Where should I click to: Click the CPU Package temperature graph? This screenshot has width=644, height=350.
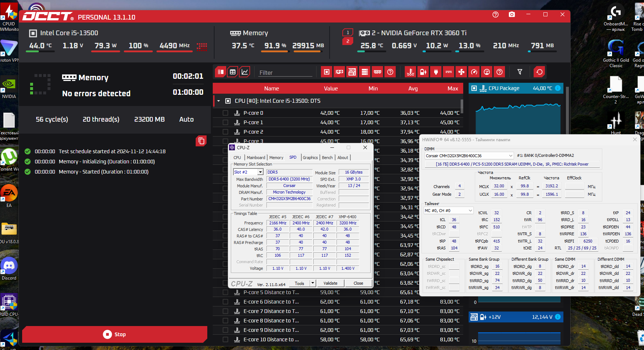[518, 118]
